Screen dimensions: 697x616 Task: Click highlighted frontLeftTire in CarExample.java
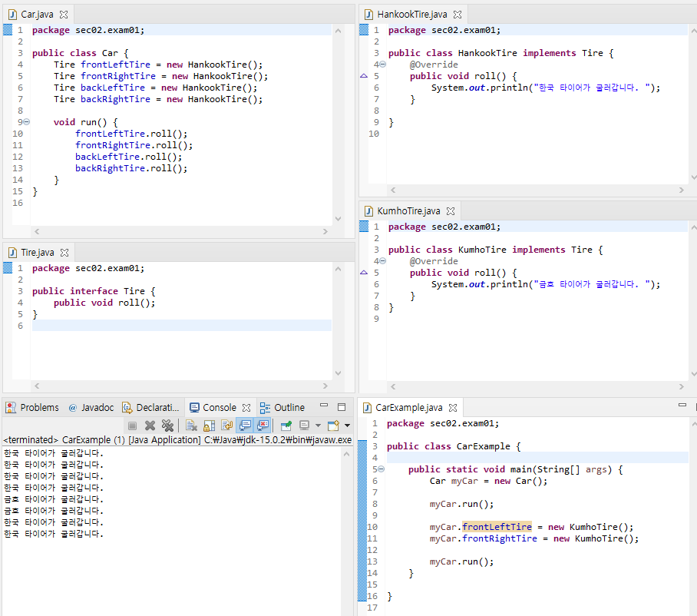coord(497,527)
